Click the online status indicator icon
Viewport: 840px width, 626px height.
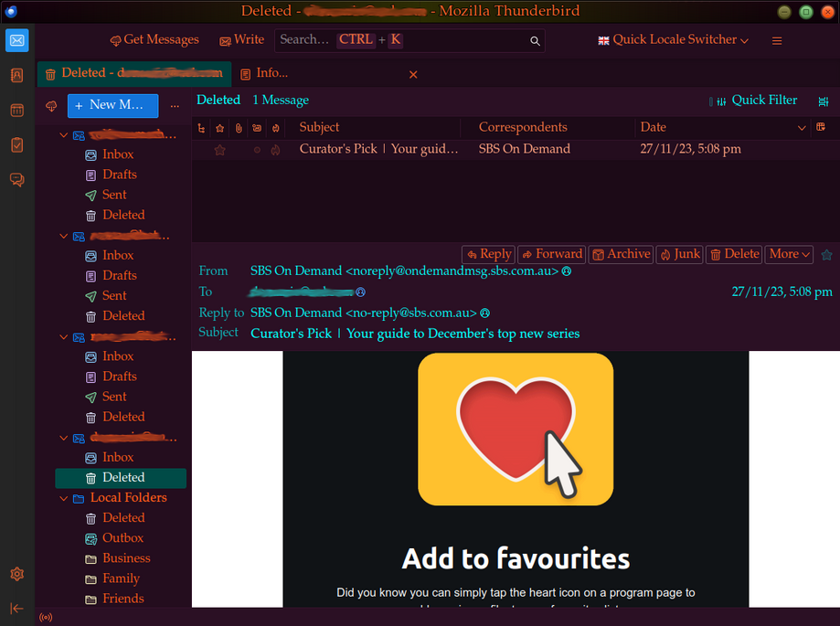pos(46,618)
